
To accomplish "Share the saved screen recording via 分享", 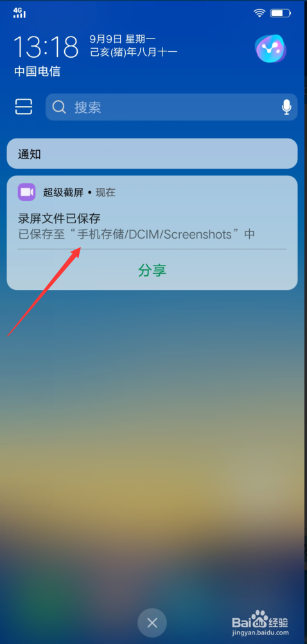I will (152, 270).
